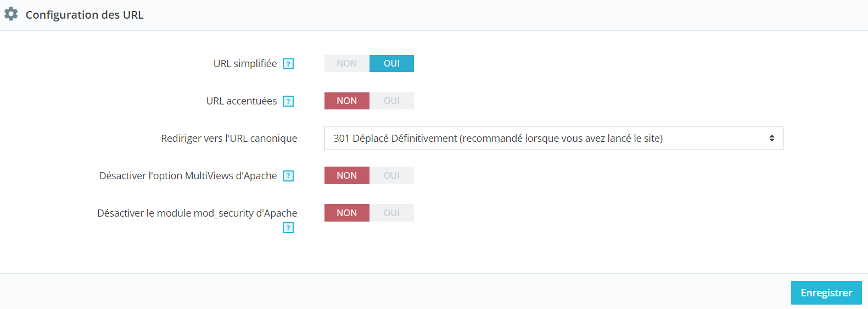
Task: Show help icon under mod_security d'Apache label
Action: coord(288,228)
